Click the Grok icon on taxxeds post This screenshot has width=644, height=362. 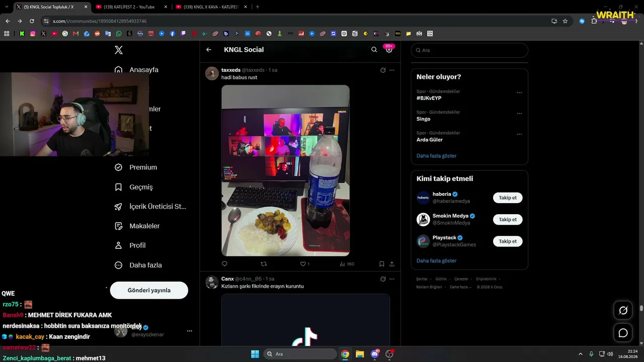coord(383,70)
